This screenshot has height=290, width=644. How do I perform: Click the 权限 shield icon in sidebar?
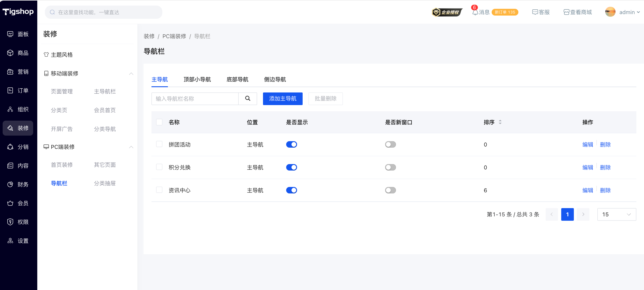(10, 222)
